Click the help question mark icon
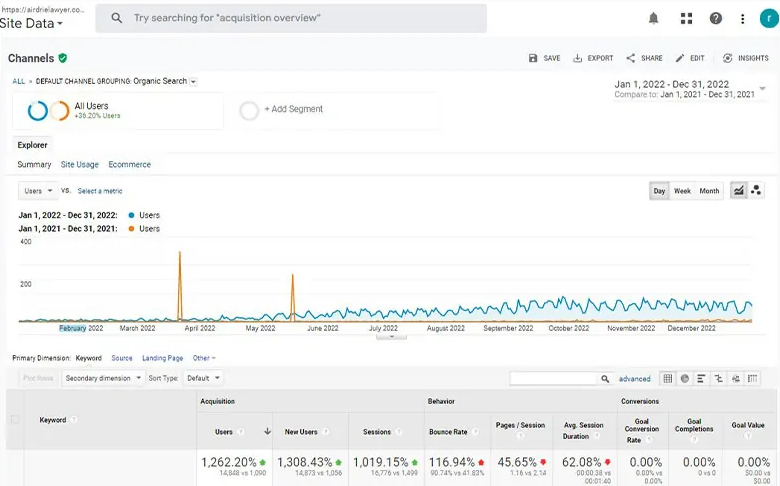 coord(715,18)
